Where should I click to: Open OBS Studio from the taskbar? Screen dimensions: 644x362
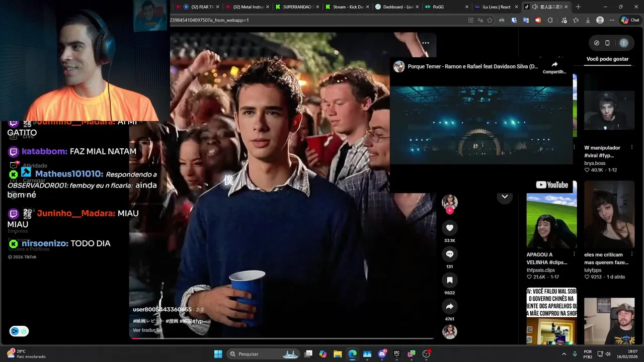(x=426, y=354)
